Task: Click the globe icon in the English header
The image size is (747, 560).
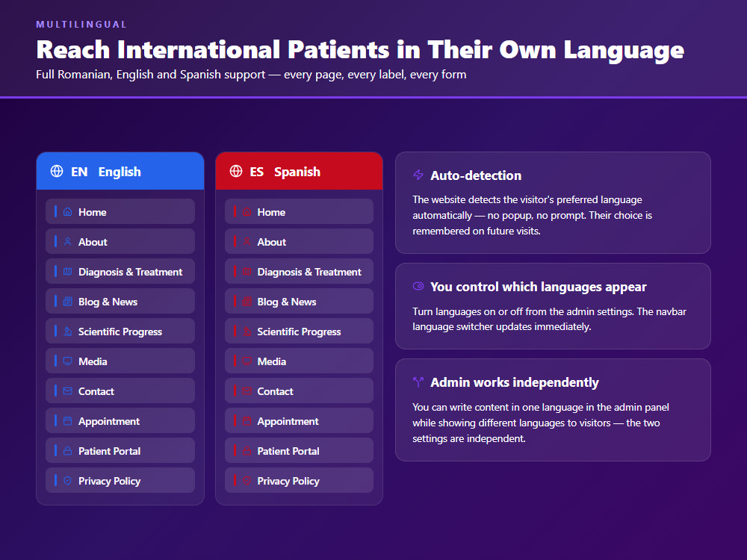Action: coord(57,171)
